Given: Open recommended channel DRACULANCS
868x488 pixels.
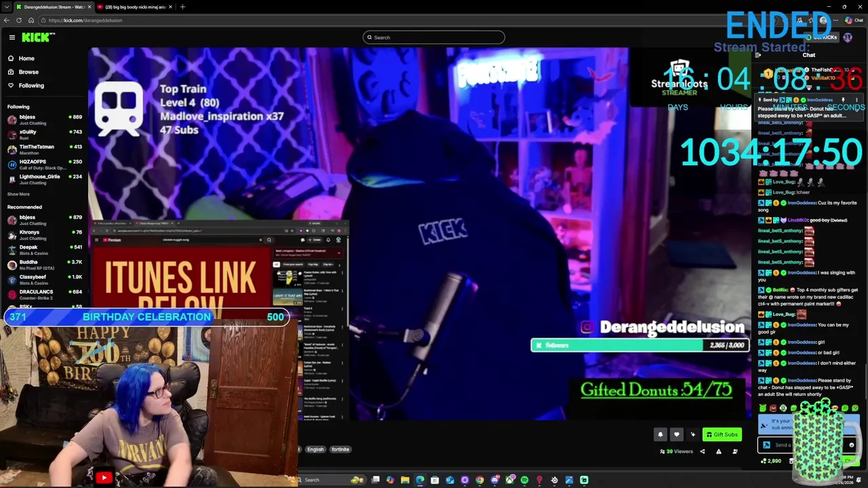Looking at the screenshot, I should click(45, 294).
